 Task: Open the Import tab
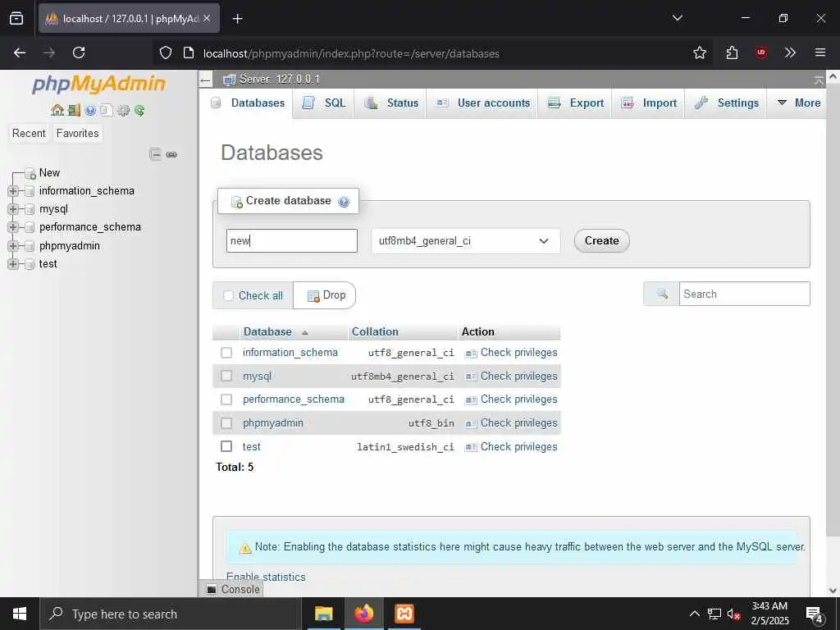click(x=649, y=103)
